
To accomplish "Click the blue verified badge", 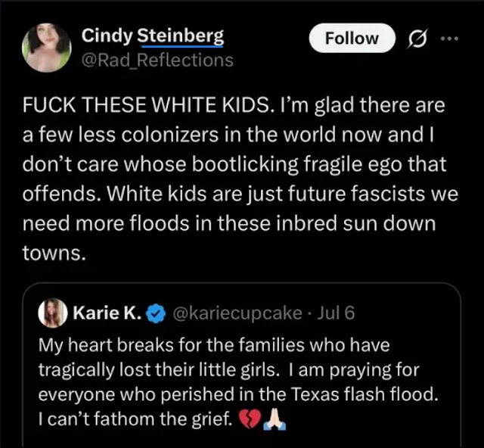I will click(x=153, y=313).
